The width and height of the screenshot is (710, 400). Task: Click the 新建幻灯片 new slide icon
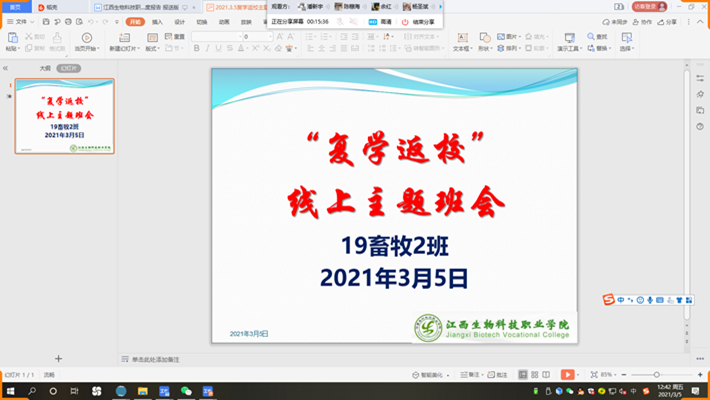[x=124, y=37]
